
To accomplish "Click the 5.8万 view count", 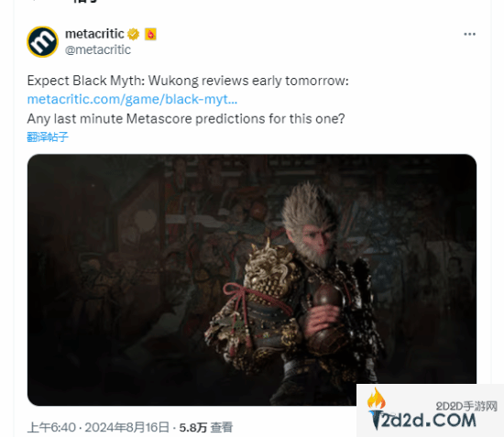I will 192,427.
